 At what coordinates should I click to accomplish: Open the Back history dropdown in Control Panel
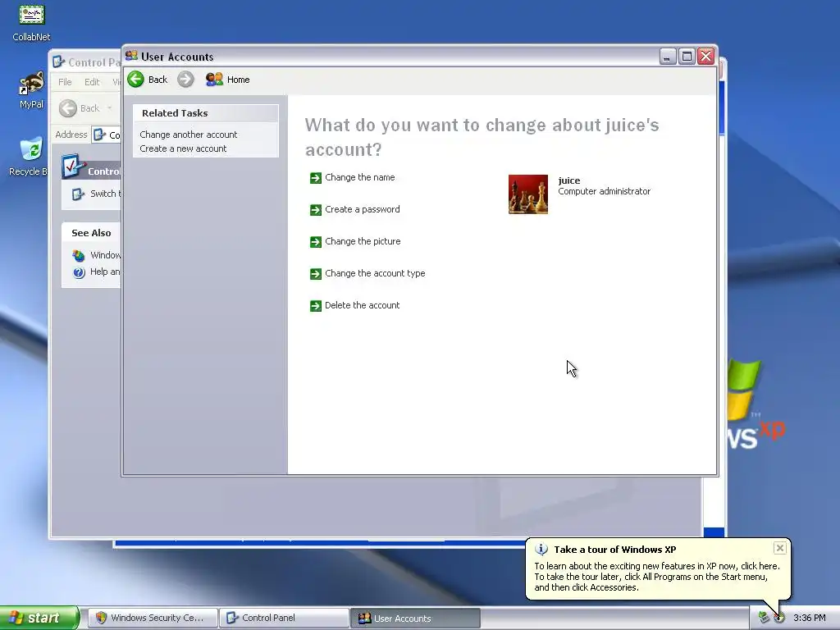tap(109, 108)
